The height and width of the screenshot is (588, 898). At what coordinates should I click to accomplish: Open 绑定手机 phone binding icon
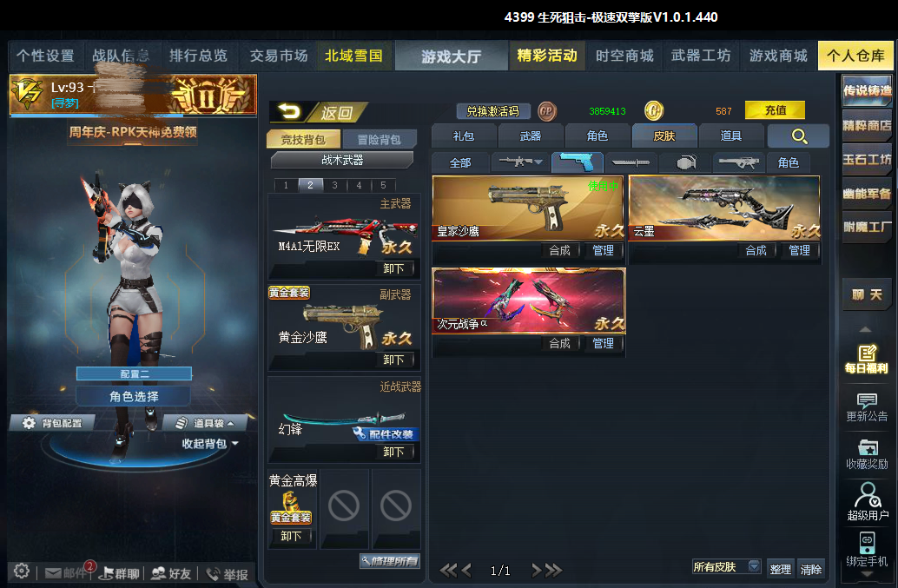pyautogui.click(x=867, y=550)
